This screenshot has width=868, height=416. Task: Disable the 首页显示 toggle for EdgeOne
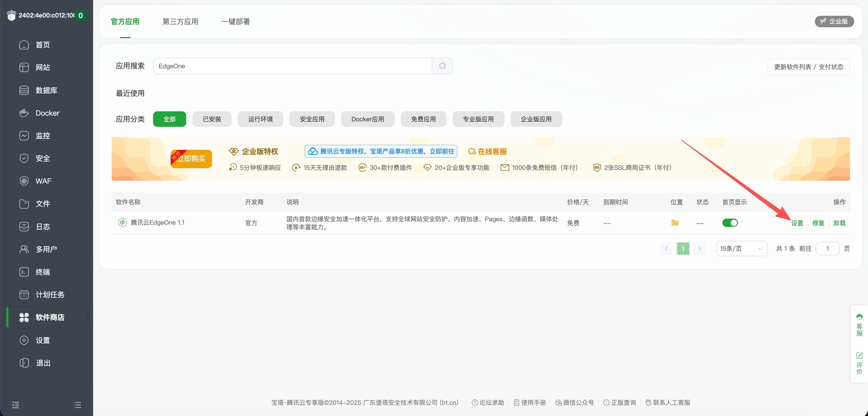(x=730, y=222)
